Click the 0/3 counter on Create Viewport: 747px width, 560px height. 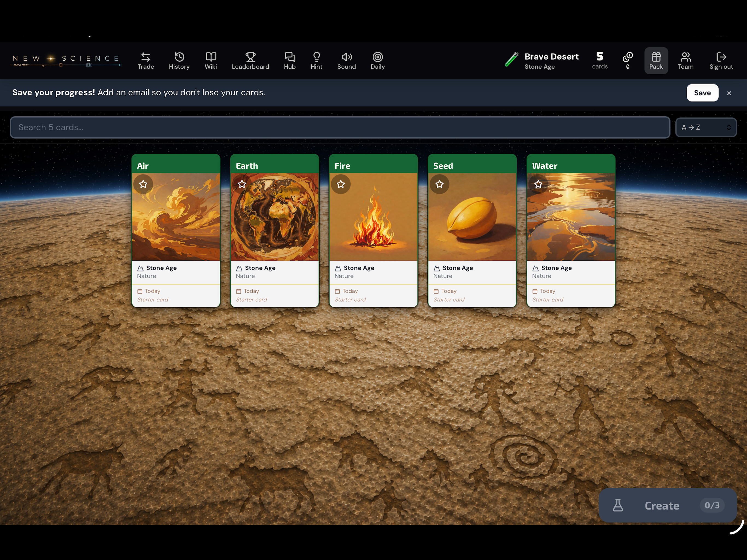pos(712,505)
